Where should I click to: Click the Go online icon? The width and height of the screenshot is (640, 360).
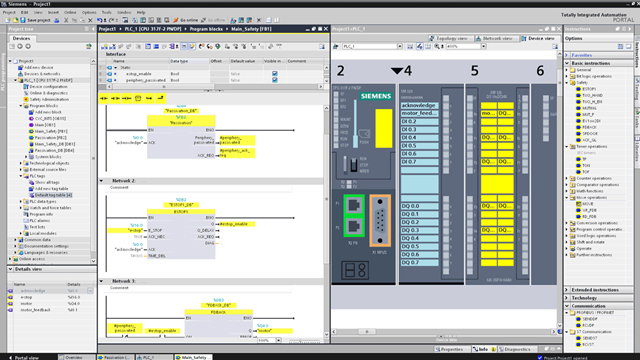[176, 20]
